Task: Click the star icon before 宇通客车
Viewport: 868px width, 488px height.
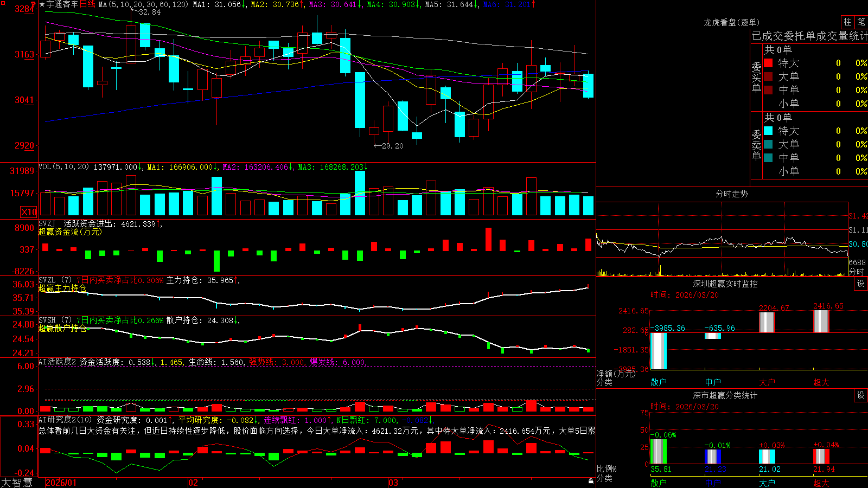Action: [x=42, y=4]
